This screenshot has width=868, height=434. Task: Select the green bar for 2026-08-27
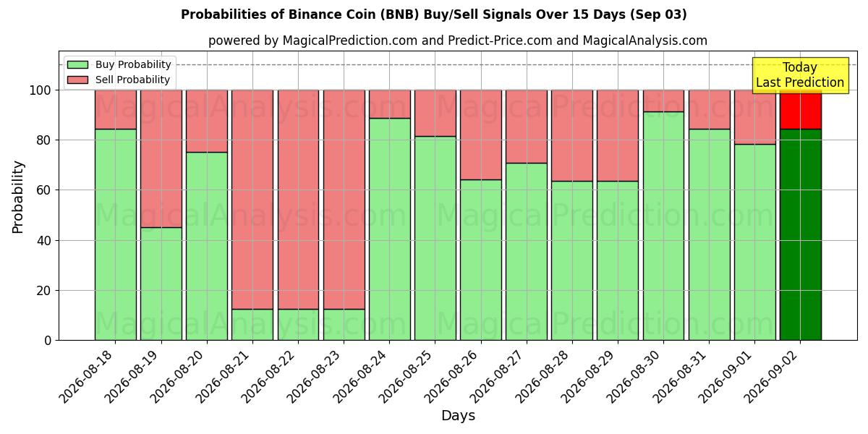(527, 252)
